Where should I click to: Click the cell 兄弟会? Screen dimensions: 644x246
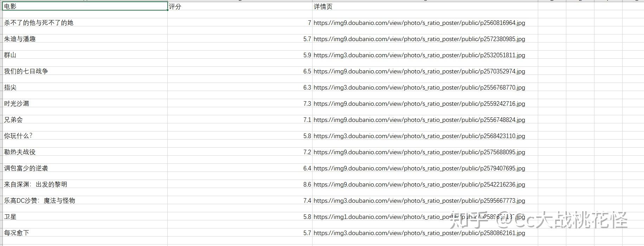click(85, 119)
